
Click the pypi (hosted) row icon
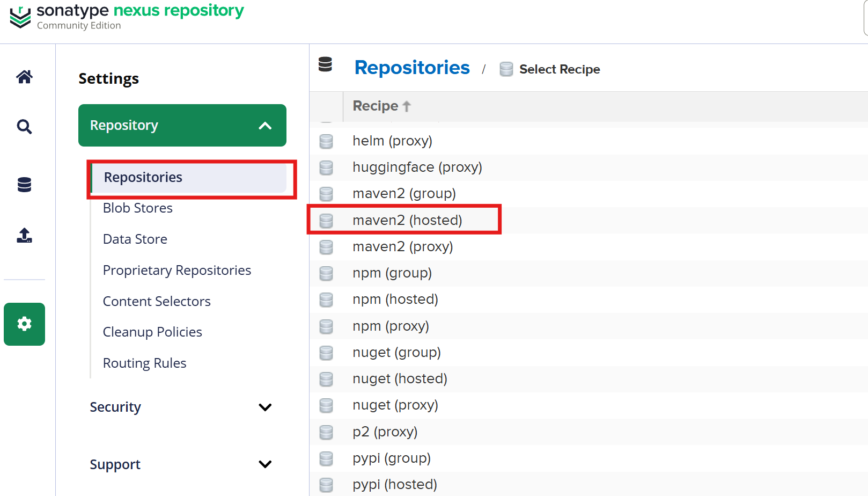click(x=326, y=485)
